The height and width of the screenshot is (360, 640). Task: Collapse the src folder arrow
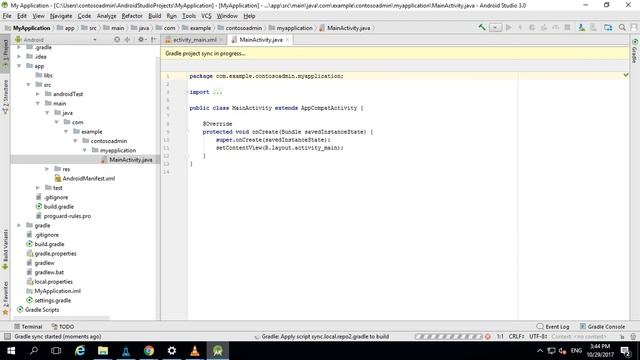pyautogui.click(x=28, y=85)
